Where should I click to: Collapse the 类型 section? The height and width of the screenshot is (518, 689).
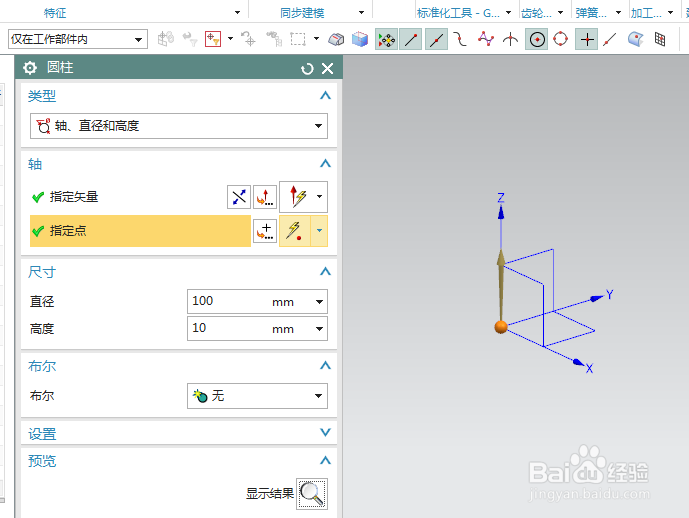point(325,95)
